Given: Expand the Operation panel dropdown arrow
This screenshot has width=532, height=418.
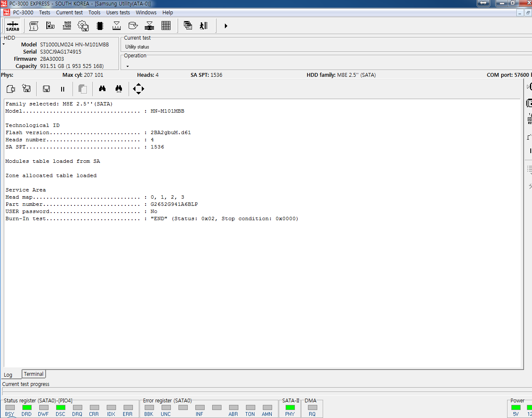Looking at the screenshot, I should click(x=127, y=66).
